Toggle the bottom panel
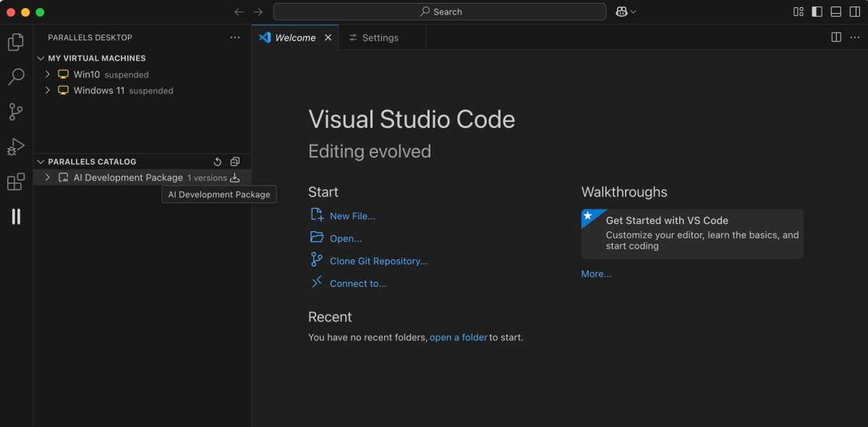 (836, 12)
